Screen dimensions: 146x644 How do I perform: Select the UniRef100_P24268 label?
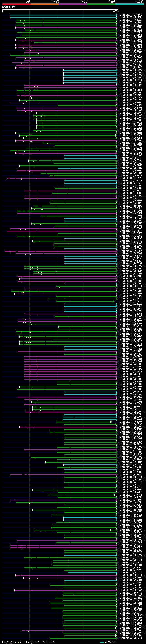tap(131, 314)
